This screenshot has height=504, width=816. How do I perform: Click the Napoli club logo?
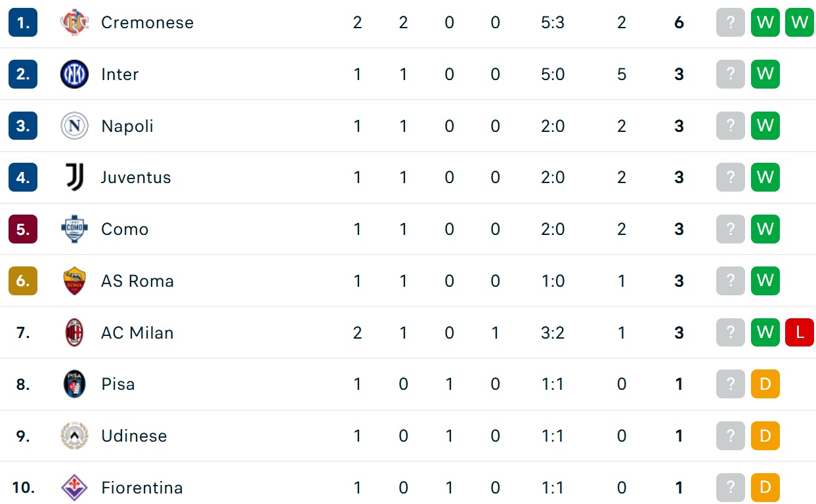(74, 126)
